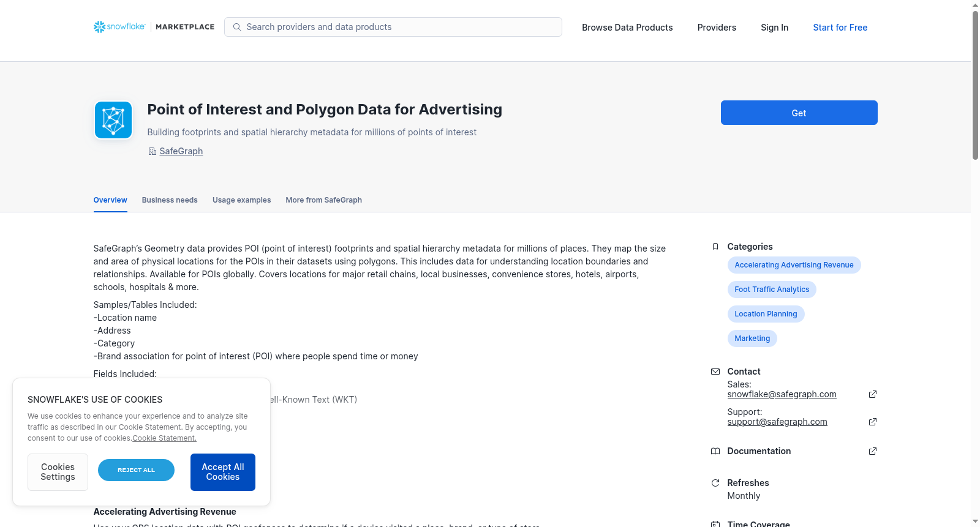980x527 pixels.
Task: Click the search magnifier icon
Action: coord(237,27)
